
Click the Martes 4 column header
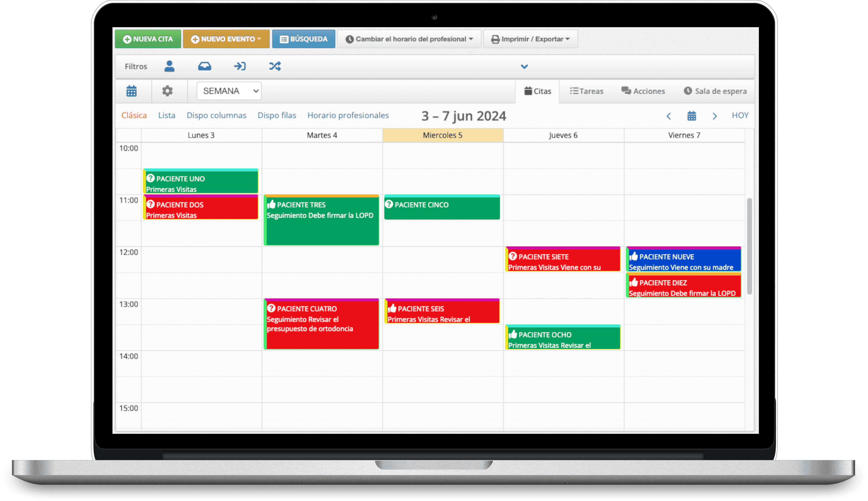[x=322, y=135]
